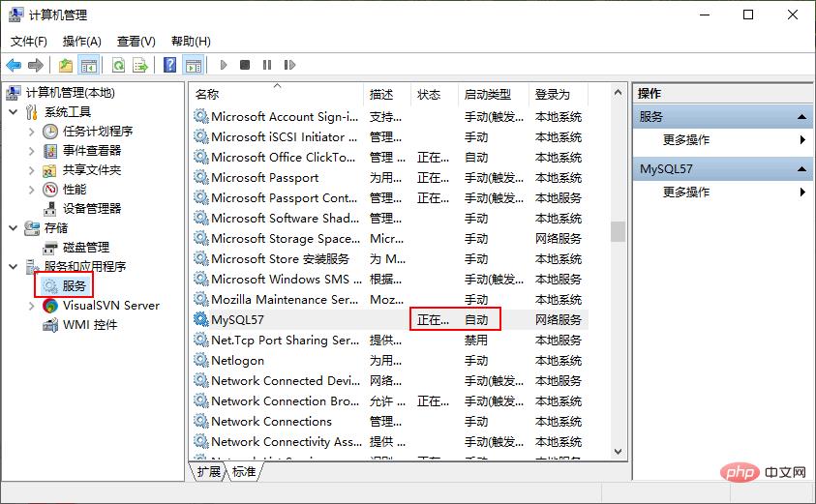
Task: Click the Pause service icon
Action: [267, 65]
